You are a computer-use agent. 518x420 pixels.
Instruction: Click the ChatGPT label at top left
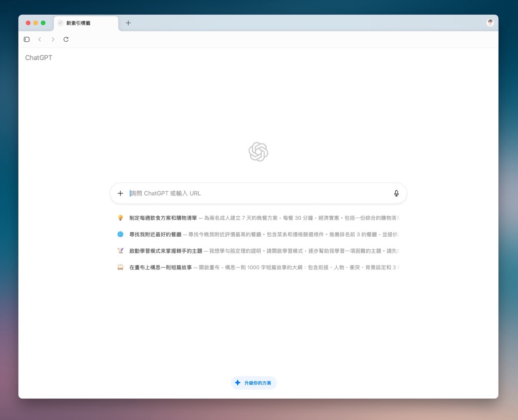(38, 58)
